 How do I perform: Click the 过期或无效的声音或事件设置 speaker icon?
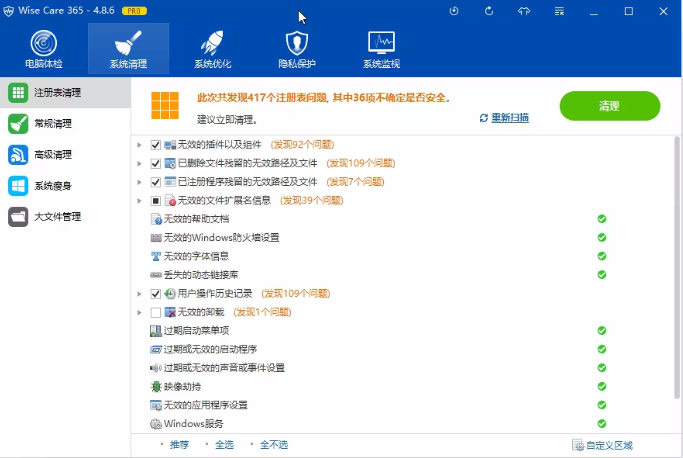click(156, 368)
